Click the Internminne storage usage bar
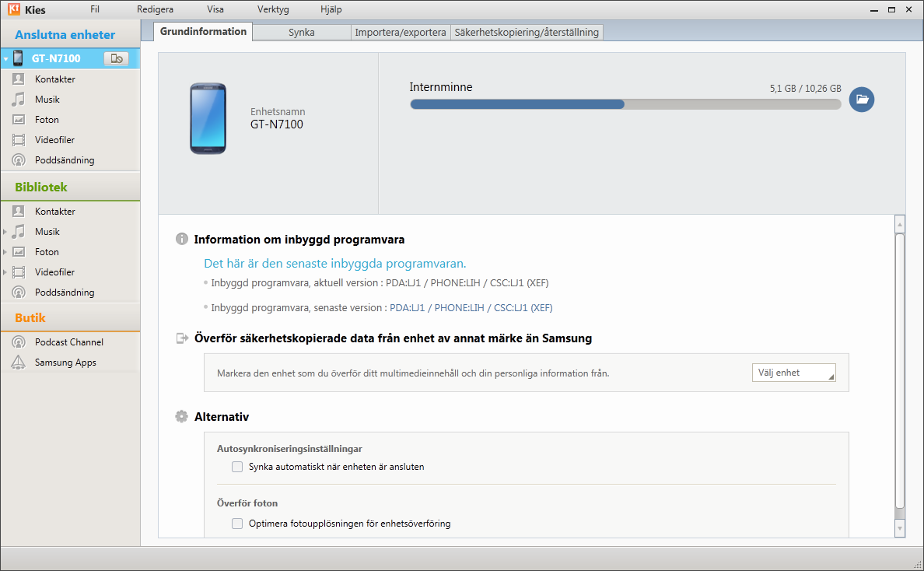This screenshot has height=571, width=924. [x=625, y=104]
